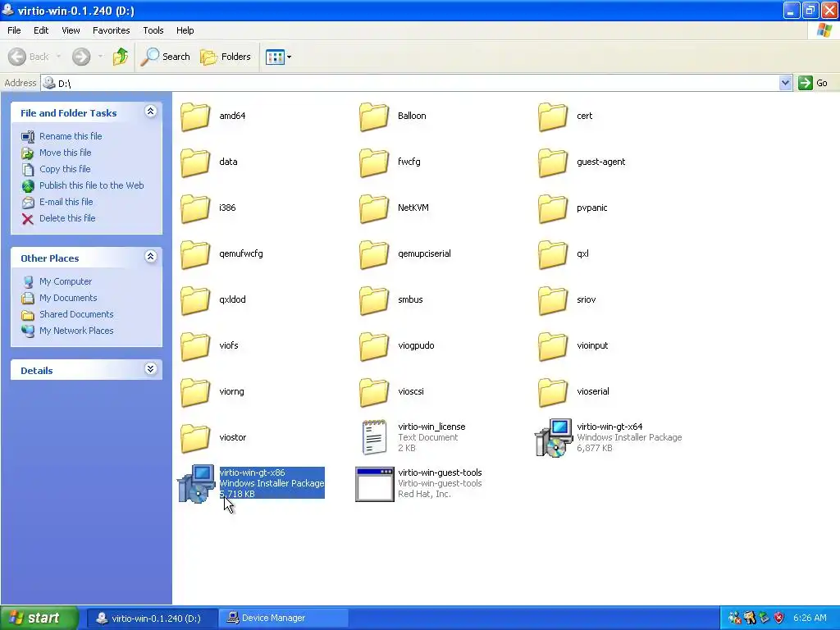
Task: Expand the Details panel
Action: tap(151, 369)
